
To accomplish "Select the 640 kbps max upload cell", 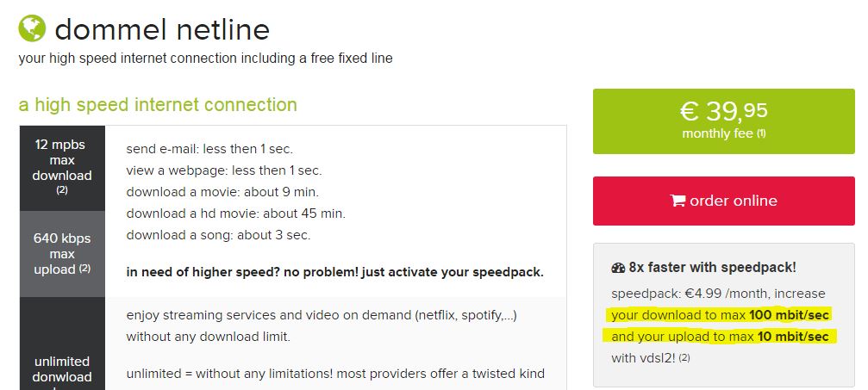I will [62, 253].
